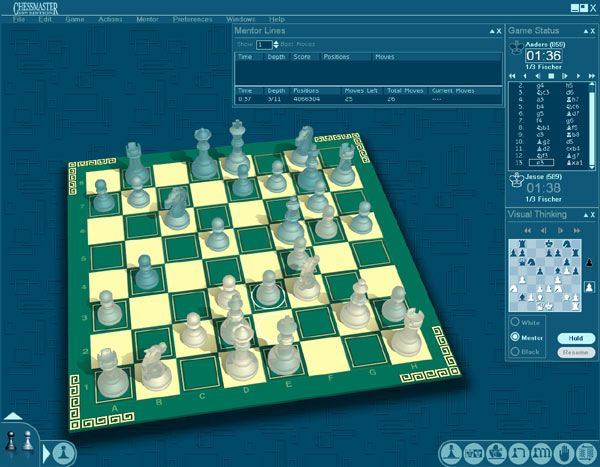Collapse the Visual Thinking panel
The width and height of the screenshot is (600, 467).
tap(586, 215)
